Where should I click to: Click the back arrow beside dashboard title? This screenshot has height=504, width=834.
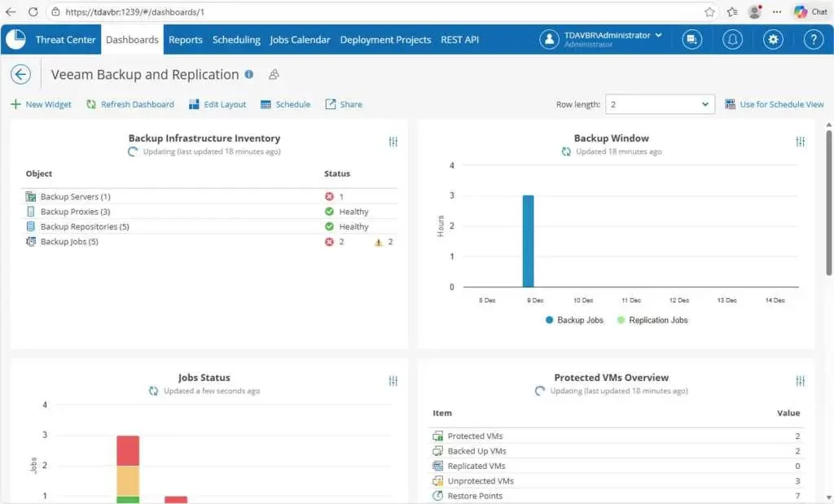(20, 75)
